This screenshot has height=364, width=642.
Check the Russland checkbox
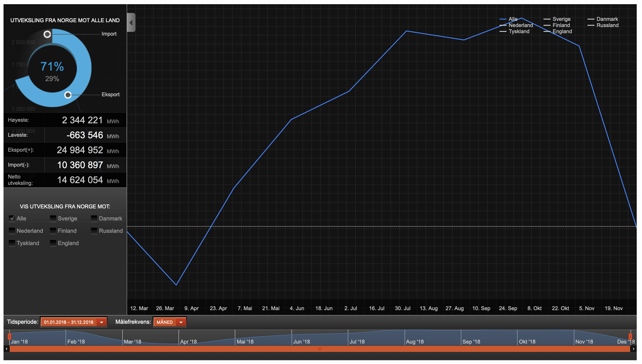tap(94, 231)
